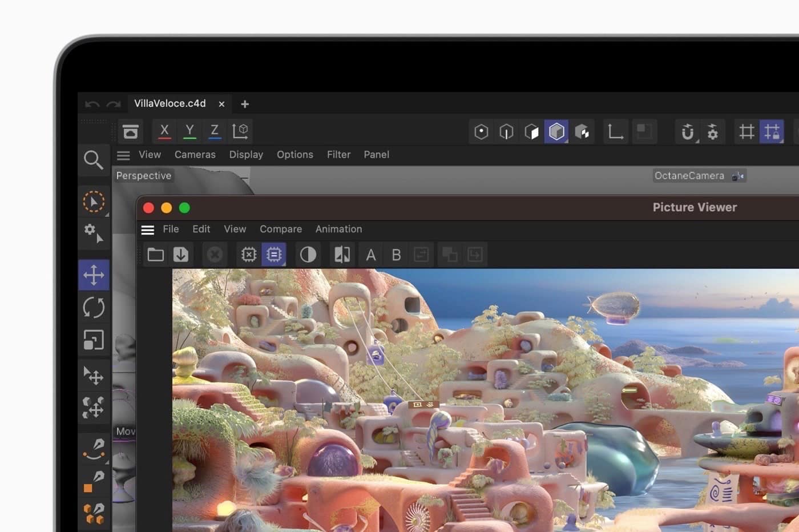Open the Panel menu
This screenshot has width=799, height=532.
click(377, 155)
